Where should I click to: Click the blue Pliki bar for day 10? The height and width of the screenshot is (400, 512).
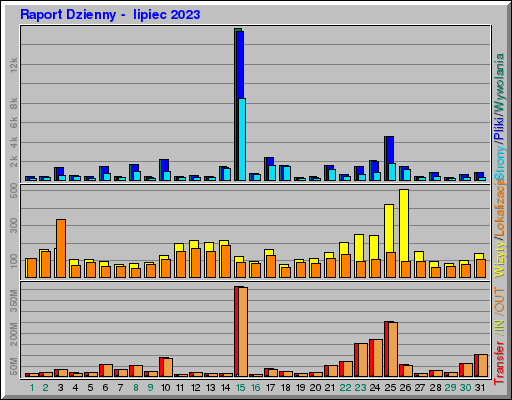pyautogui.click(x=165, y=166)
